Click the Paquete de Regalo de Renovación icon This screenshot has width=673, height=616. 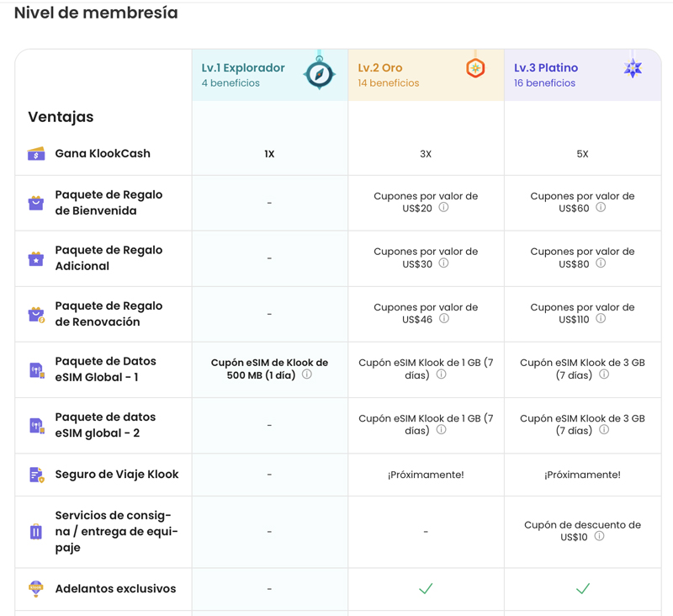coord(36,314)
